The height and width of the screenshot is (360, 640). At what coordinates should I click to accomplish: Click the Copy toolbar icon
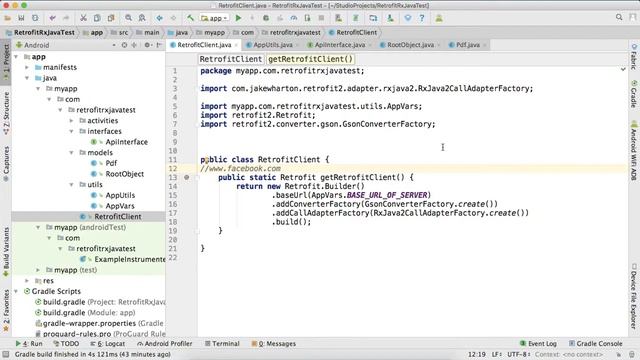point(97,18)
